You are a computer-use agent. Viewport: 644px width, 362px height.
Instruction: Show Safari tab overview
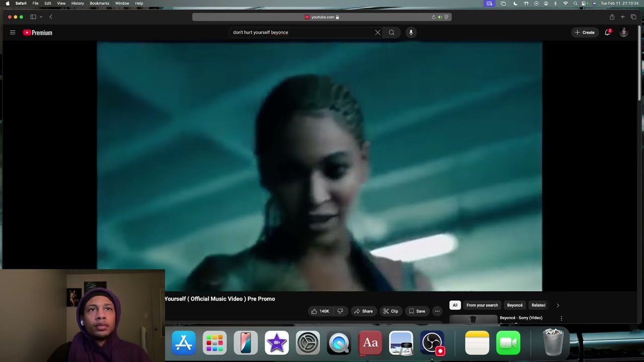coord(633,17)
